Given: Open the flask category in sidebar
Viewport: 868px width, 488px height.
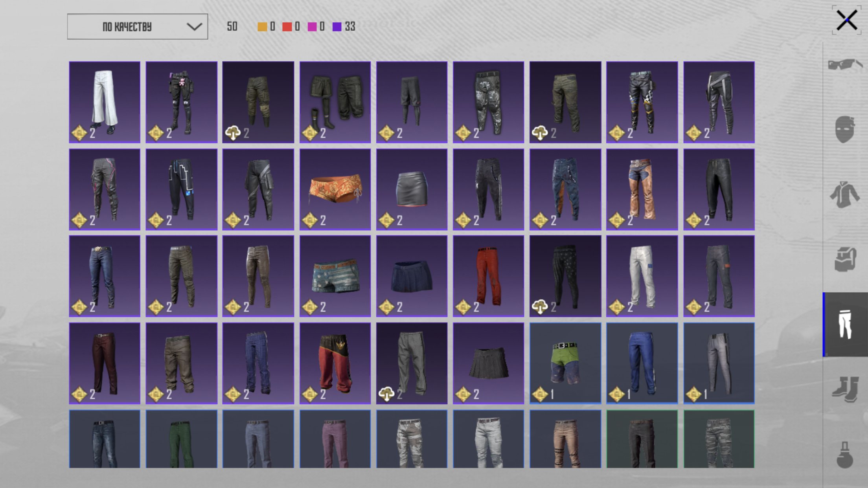Looking at the screenshot, I should pyautogui.click(x=845, y=455).
